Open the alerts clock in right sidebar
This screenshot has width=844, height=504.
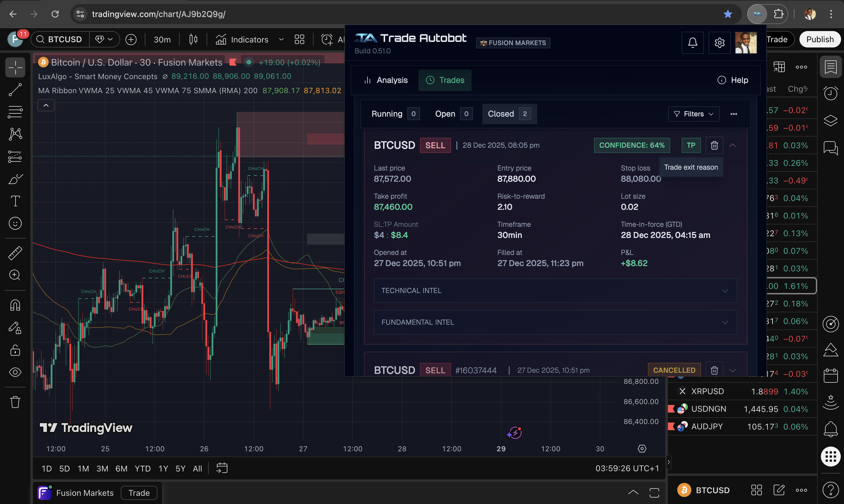pos(831,93)
